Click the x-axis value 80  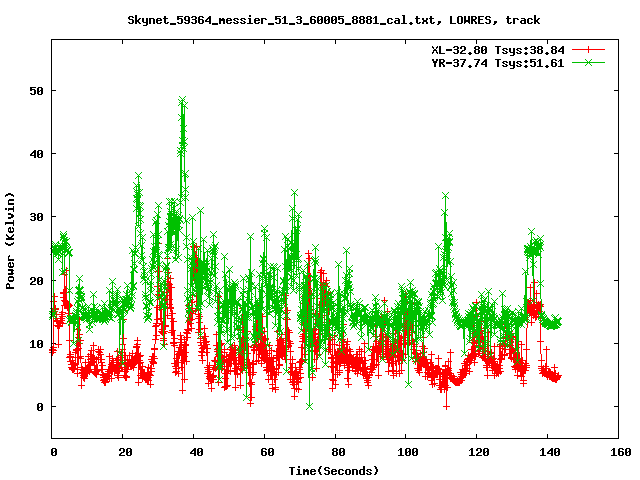pos(338,452)
